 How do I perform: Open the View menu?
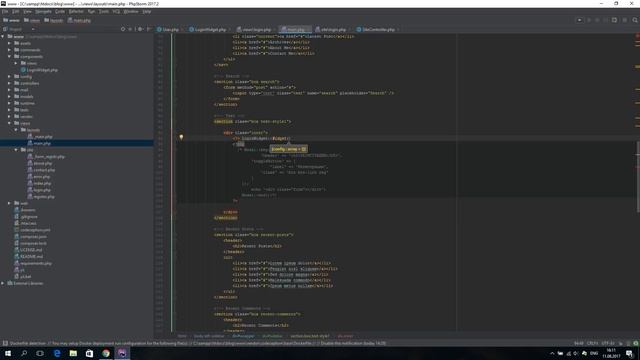(x=27, y=11)
